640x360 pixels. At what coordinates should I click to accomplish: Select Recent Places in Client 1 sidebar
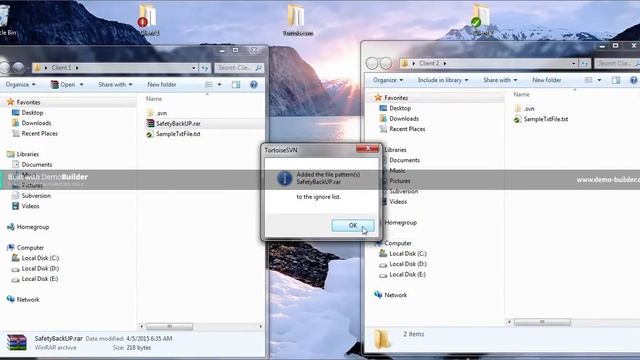(x=35, y=133)
